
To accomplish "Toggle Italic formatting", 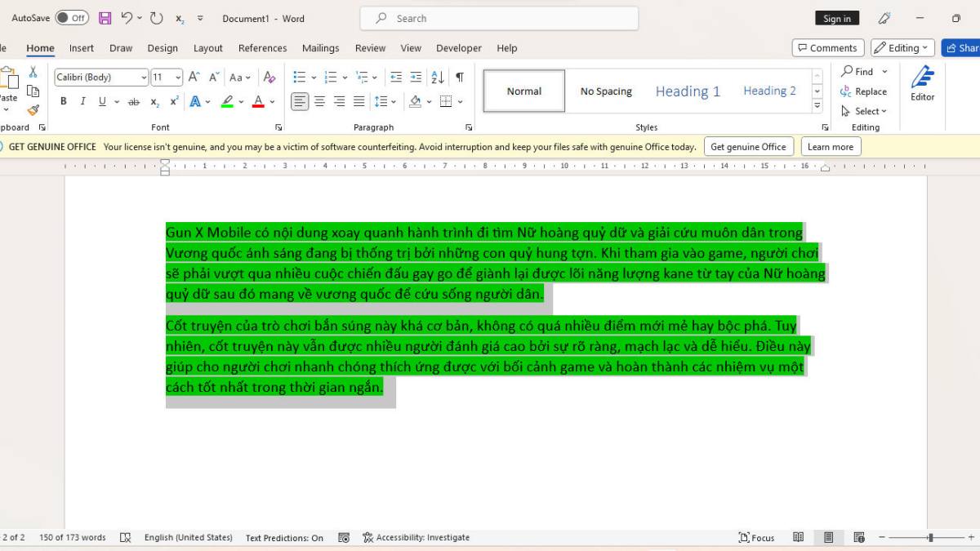I will (x=82, y=102).
